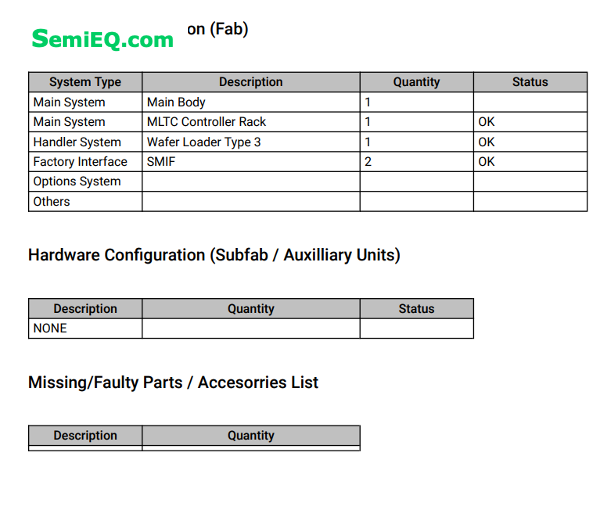Viewport: 600px width, 510px height.
Task: Select the System Type column header
Action: 85,82
